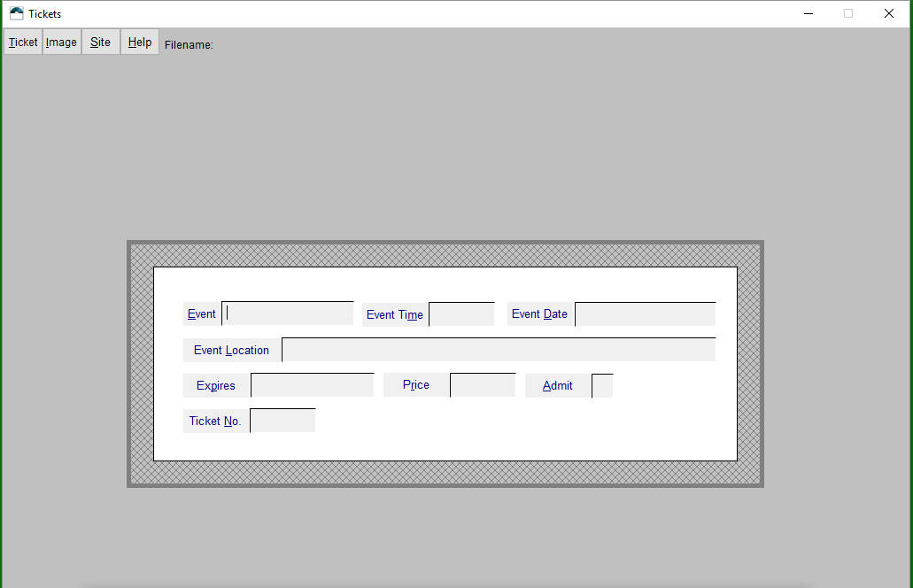
Task: Click inside the Event Location text field
Action: click(498, 349)
